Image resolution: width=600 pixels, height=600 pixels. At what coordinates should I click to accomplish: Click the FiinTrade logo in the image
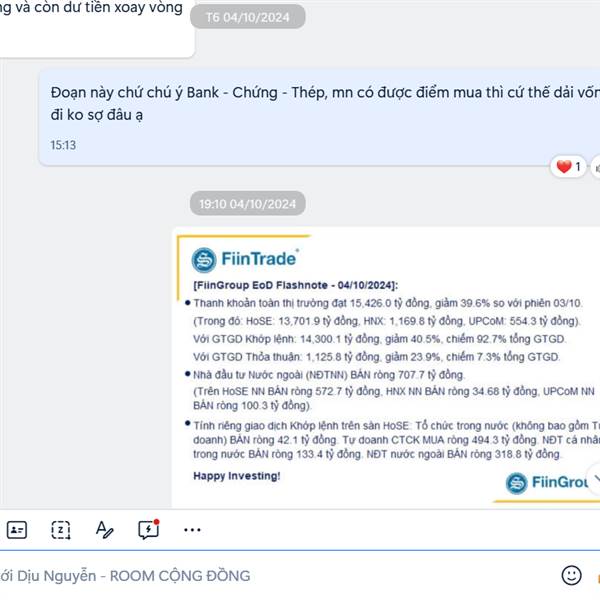pos(245,259)
